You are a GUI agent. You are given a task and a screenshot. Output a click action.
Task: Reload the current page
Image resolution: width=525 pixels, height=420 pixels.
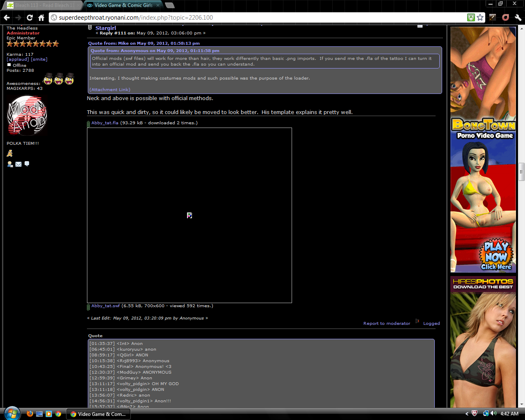30,18
